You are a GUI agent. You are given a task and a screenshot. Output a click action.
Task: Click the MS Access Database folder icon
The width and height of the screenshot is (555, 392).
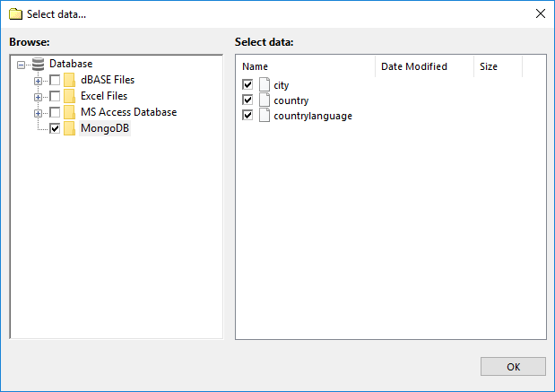coord(70,112)
